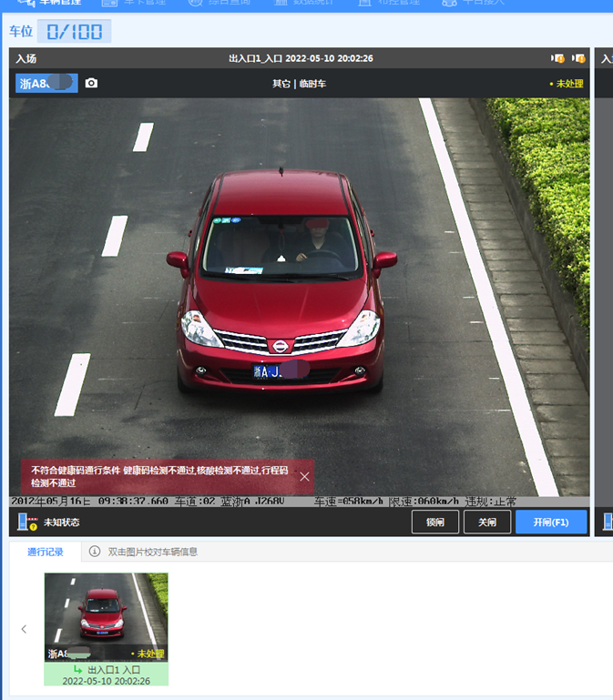Switch to the 通行记录 tab
The height and width of the screenshot is (700, 613).
pyautogui.click(x=46, y=552)
